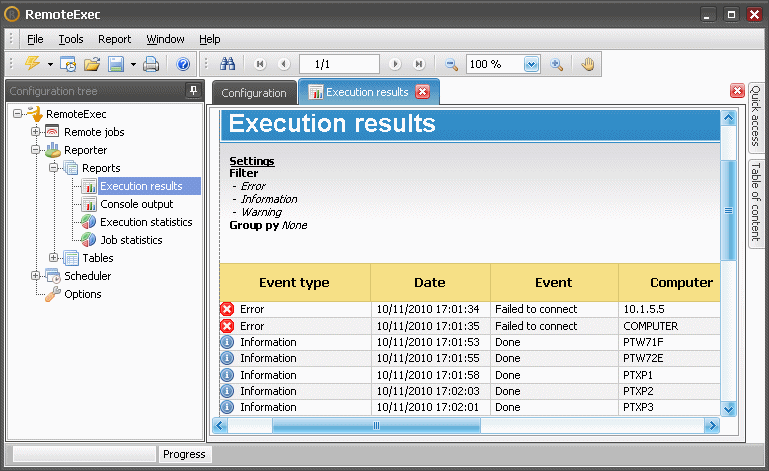
Task: Click horizontal scrollbar right arrow
Action: 712,425
